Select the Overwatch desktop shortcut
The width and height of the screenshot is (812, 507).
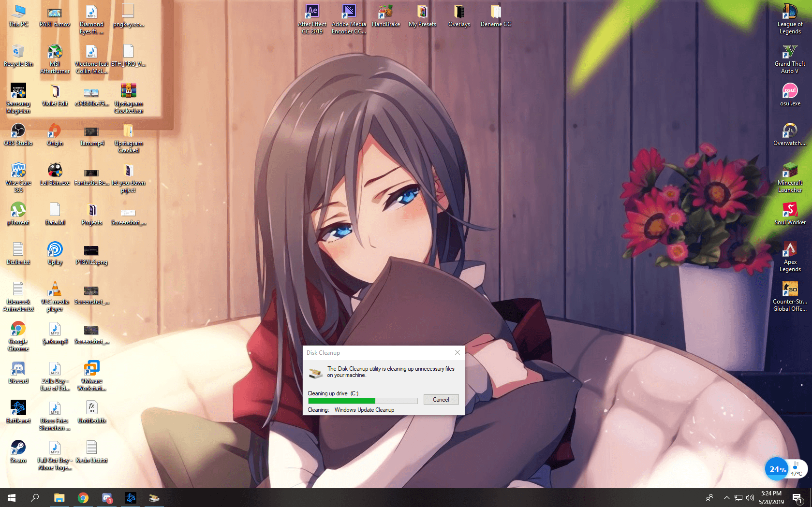(x=790, y=135)
